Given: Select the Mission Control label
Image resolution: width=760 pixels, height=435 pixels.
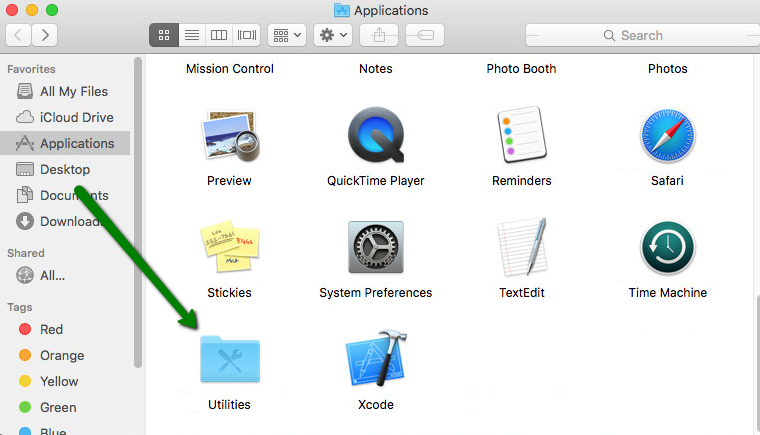Looking at the screenshot, I should click(230, 68).
